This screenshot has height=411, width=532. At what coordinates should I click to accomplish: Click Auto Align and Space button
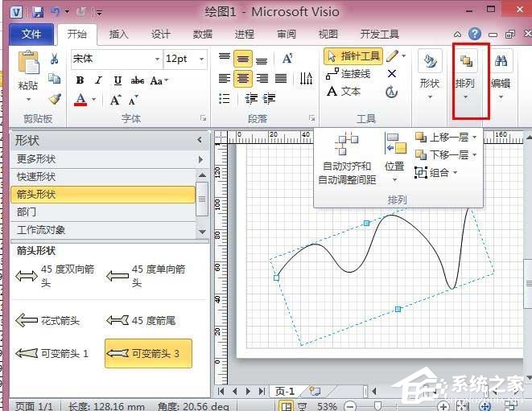pos(347,158)
